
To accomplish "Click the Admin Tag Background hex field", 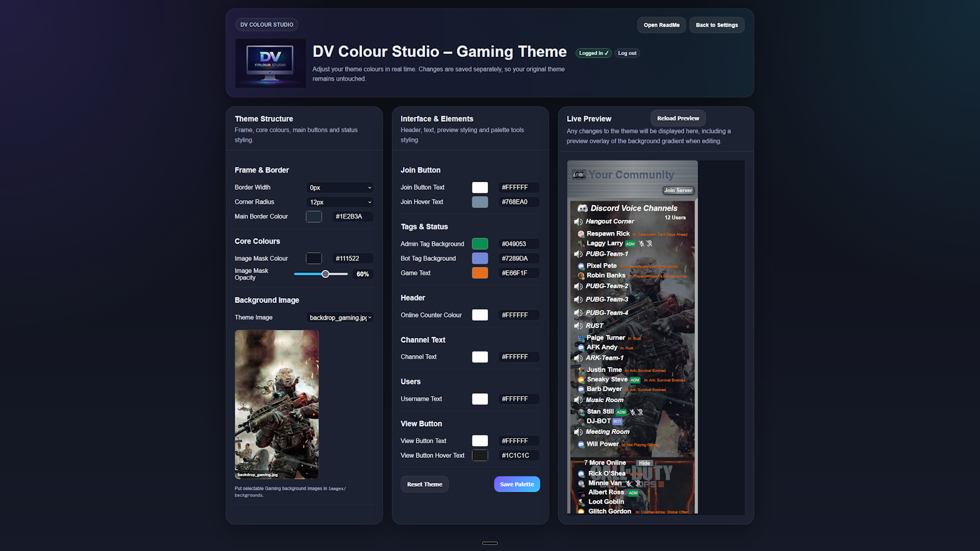I will pos(519,244).
